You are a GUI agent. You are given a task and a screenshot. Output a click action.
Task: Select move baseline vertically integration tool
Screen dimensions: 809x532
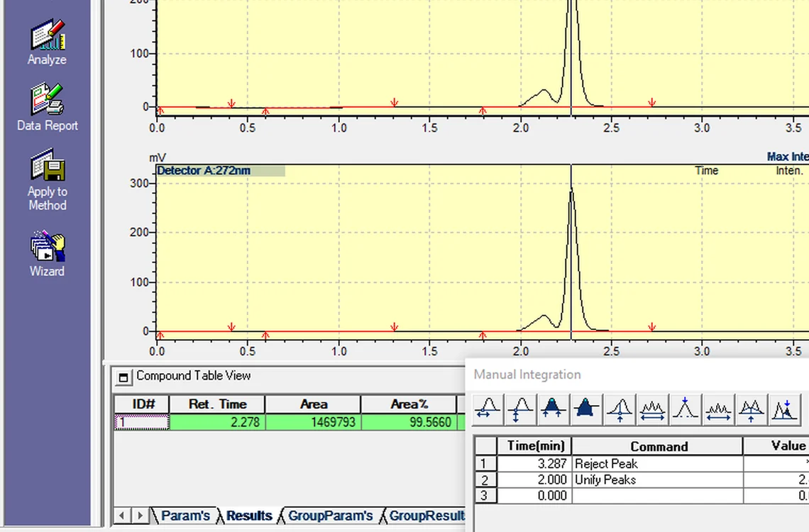point(520,410)
